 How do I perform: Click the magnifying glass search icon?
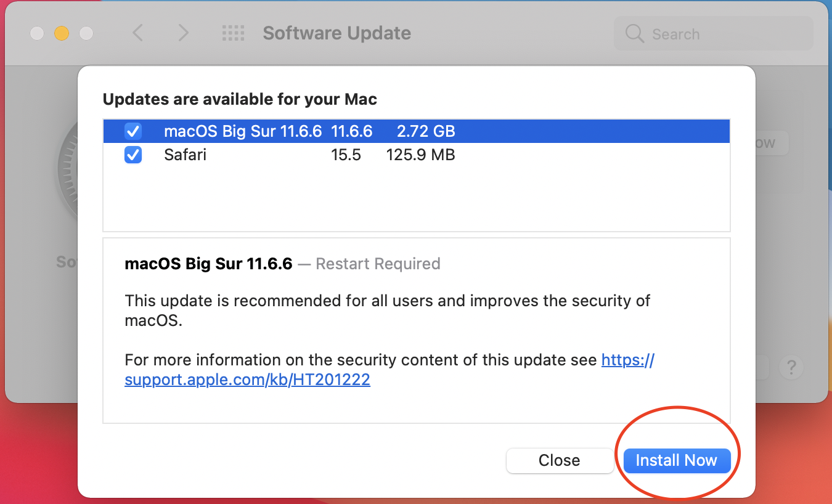pos(635,33)
